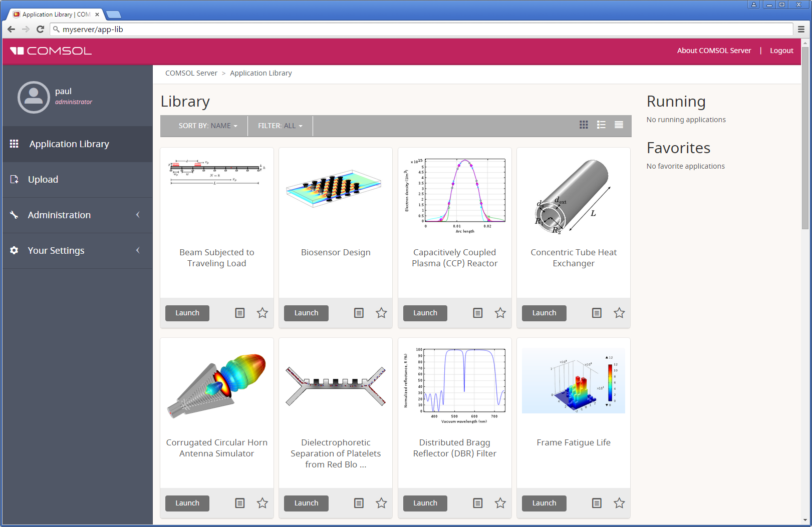Click the paul user avatar icon
The height and width of the screenshot is (527, 812).
pos(34,97)
